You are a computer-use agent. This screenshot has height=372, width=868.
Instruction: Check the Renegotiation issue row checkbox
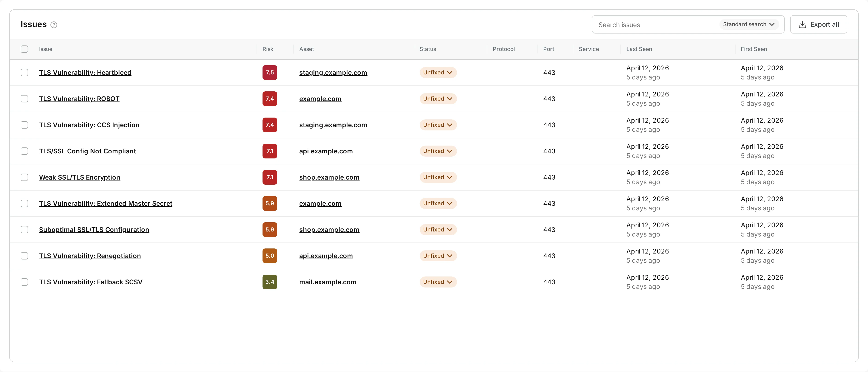(24, 256)
